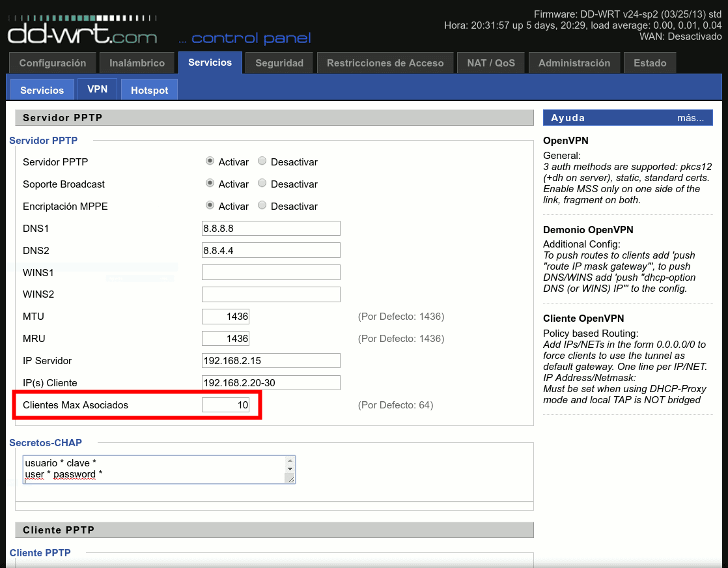The height and width of the screenshot is (568, 728).
Task: Go to Restricciones de Acceso tab
Action: pyautogui.click(x=385, y=63)
